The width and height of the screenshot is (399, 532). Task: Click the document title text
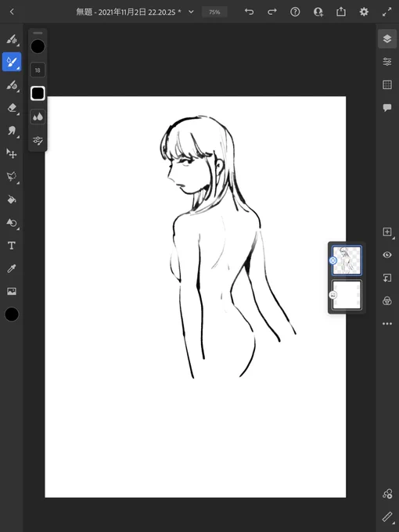128,13
